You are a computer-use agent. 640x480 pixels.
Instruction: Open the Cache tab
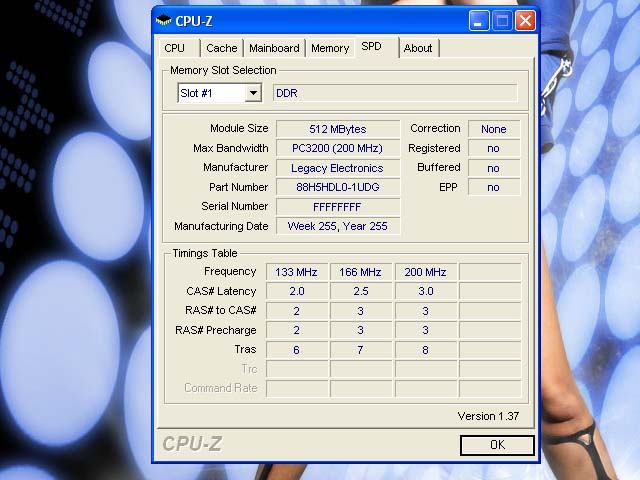[222, 48]
